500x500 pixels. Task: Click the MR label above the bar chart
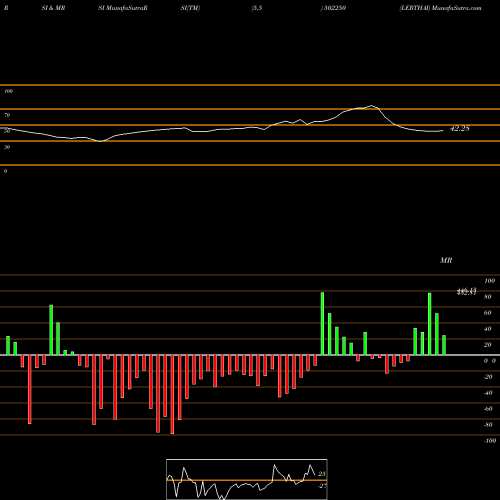(446, 260)
